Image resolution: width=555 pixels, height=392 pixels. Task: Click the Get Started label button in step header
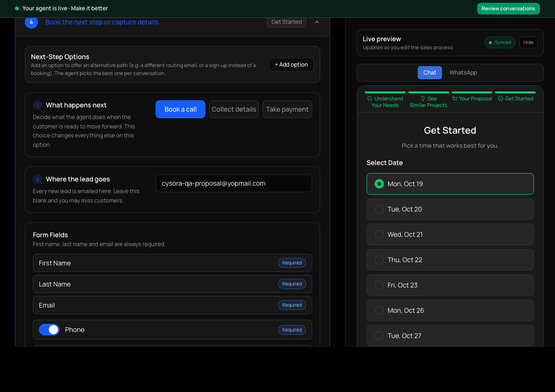(286, 22)
